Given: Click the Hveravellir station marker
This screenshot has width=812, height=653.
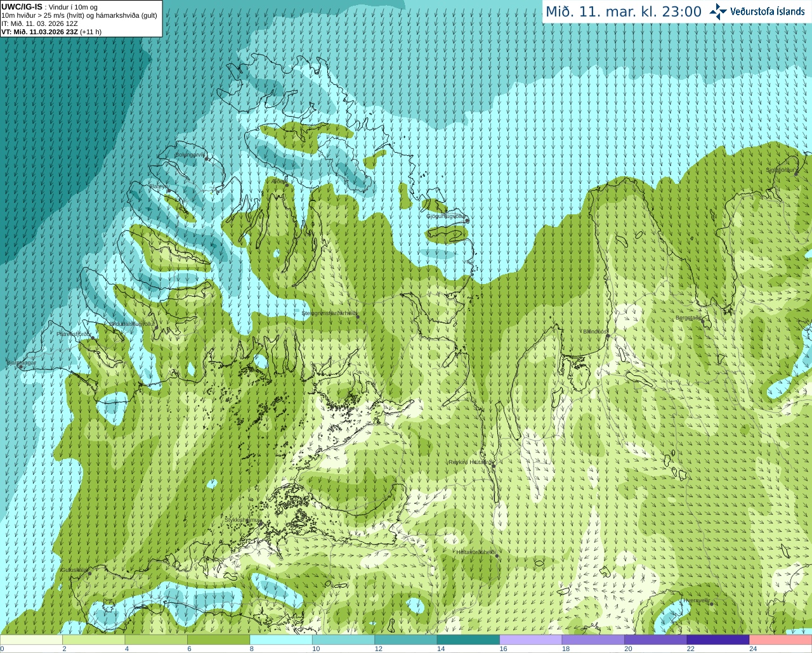Looking at the screenshot, I should [711, 604].
